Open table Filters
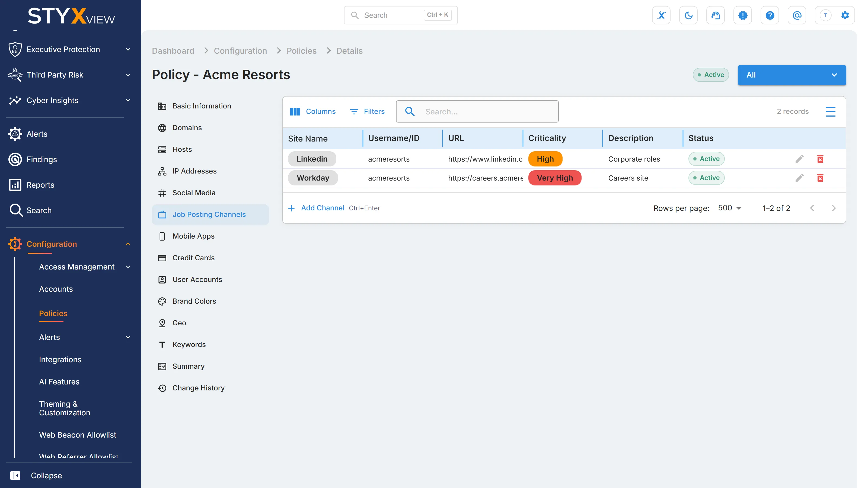The image size is (868, 488). coord(367,111)
